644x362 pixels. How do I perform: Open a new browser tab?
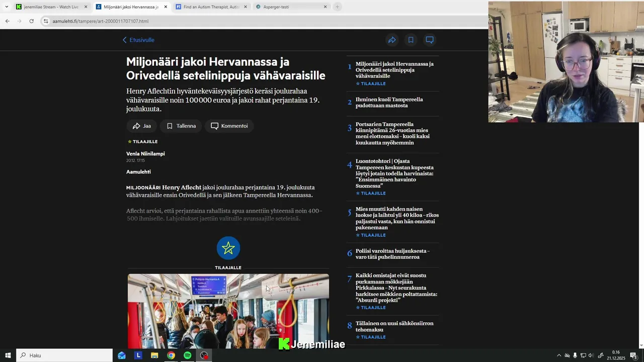338,7
